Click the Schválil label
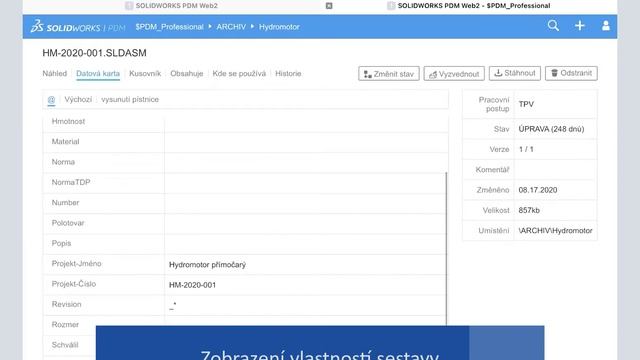The height and width of the screenshot is (360, 640). coord(64,345)
